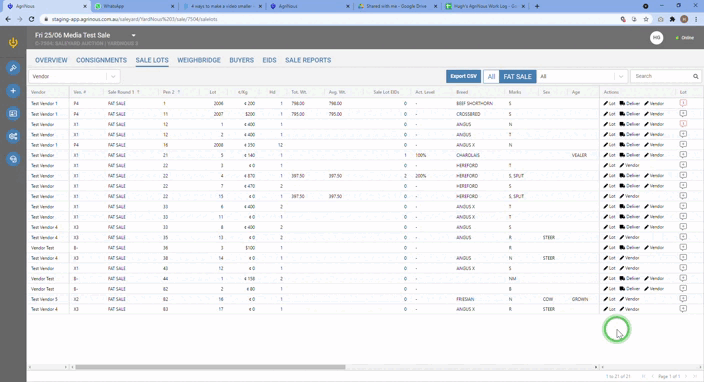Click the VEALER age cell
This screenshot has height=382, width=704.
(579, 155)
